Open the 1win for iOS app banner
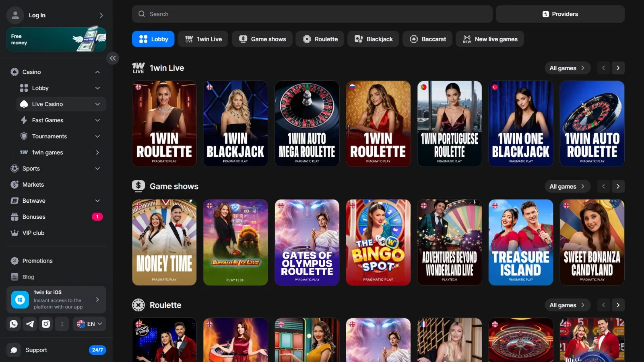Image resolution: width=644 pixels, height=362 pixels. 56,300
